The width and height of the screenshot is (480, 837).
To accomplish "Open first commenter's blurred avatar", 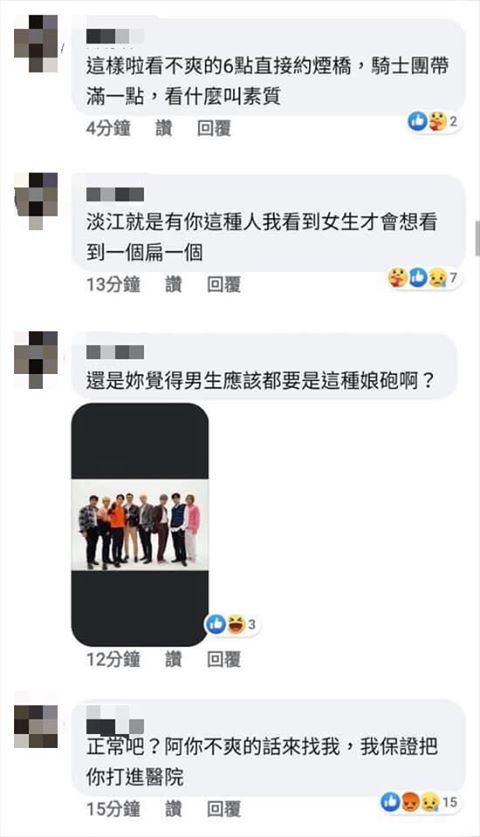I will (x=36, y=43).
